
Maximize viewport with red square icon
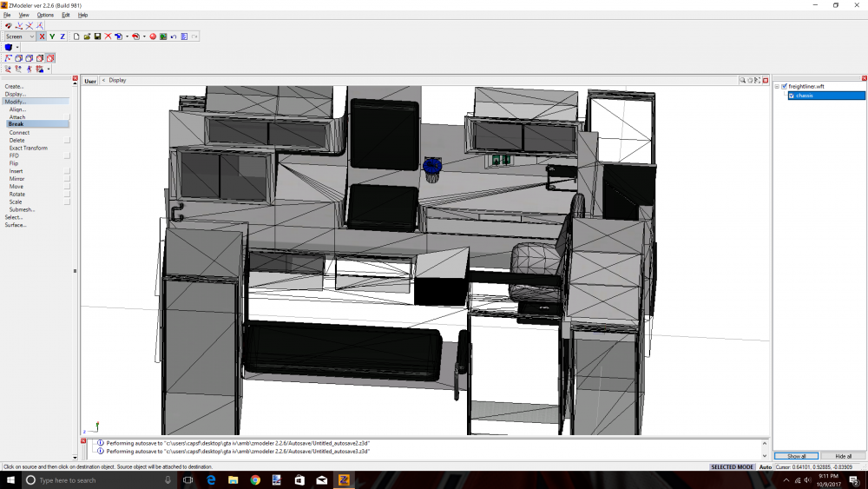click(x=766, y=80)
